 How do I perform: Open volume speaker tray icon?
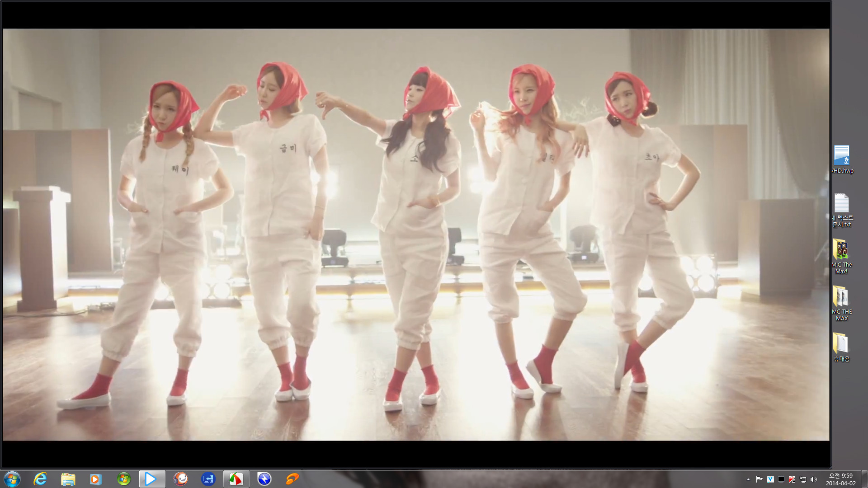(814, 479)
